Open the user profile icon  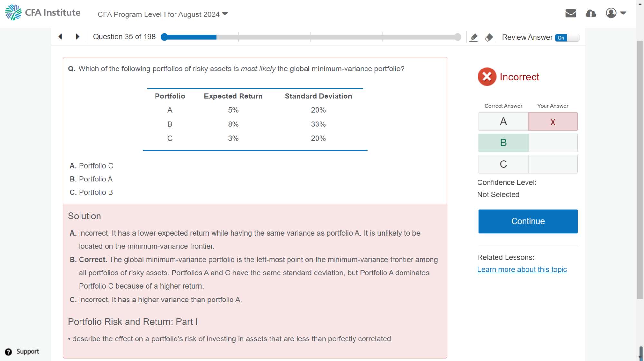pos(611,13)
